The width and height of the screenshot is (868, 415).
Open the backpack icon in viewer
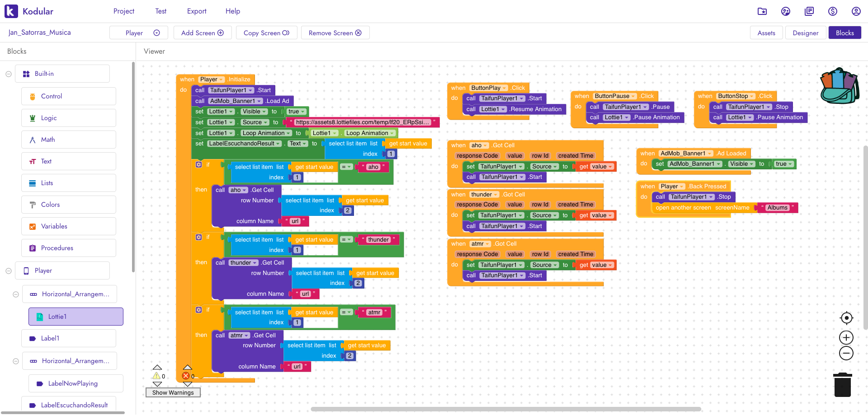[x=840, y=86]
